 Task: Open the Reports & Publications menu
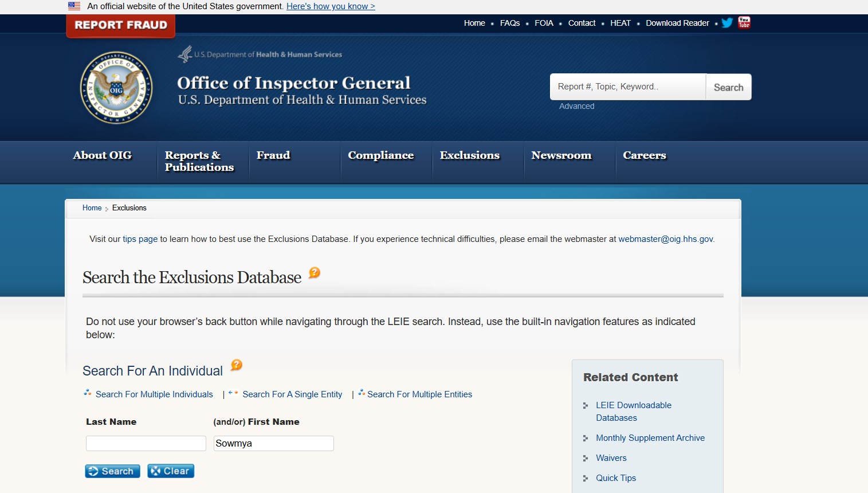(199, 161)
